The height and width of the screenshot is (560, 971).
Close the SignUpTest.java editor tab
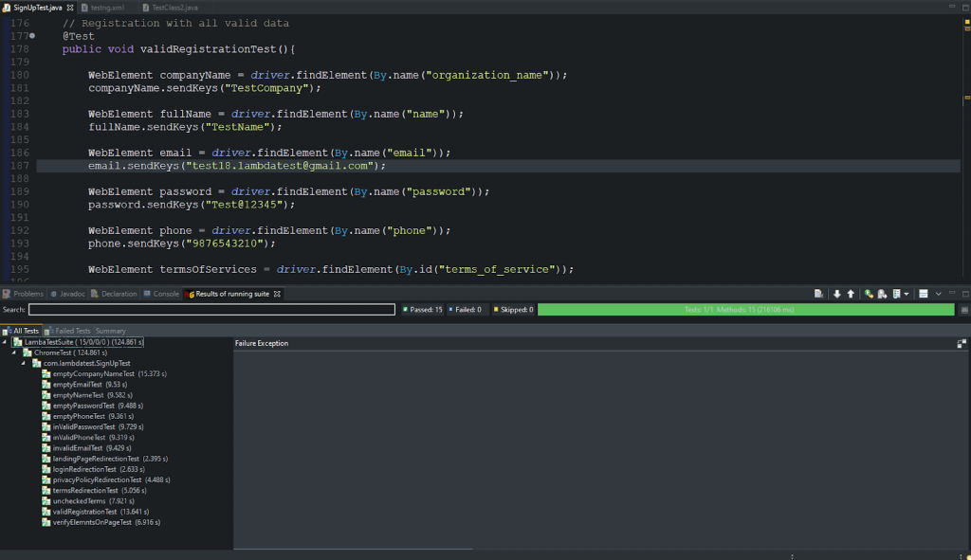[x=69, y=7]
